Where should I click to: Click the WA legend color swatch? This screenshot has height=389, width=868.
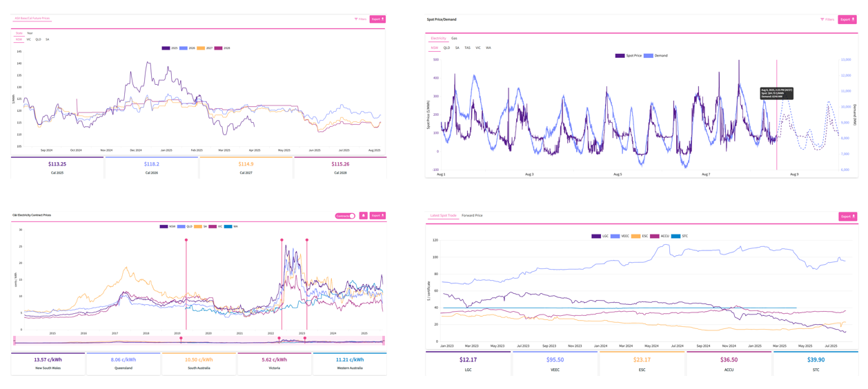pos(228,226)
